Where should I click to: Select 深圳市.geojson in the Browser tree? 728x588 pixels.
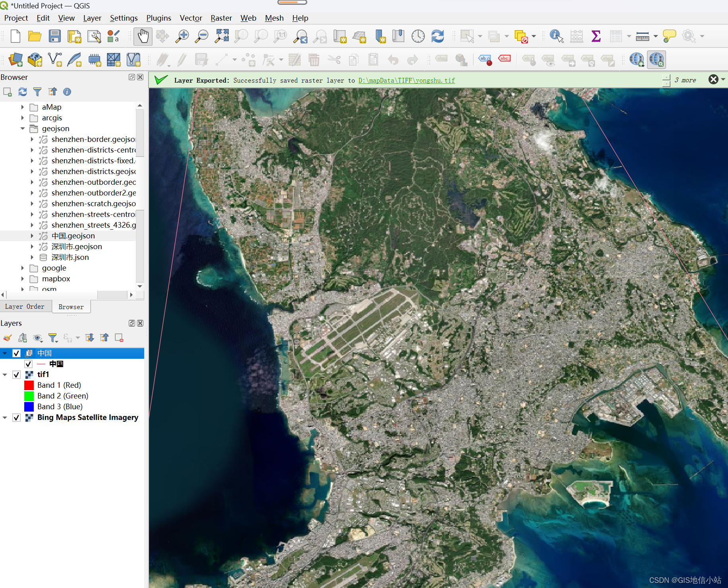tap(77, 247)
